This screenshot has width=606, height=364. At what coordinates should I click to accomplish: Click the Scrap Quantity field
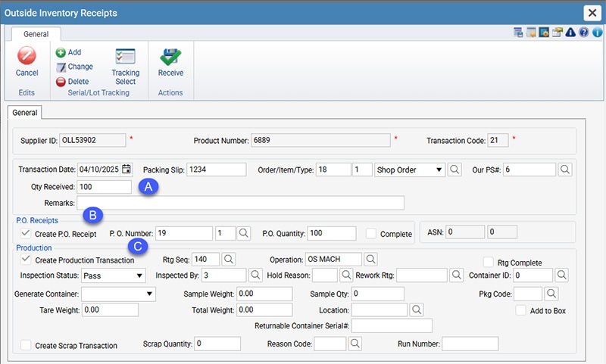coord(217,344)
